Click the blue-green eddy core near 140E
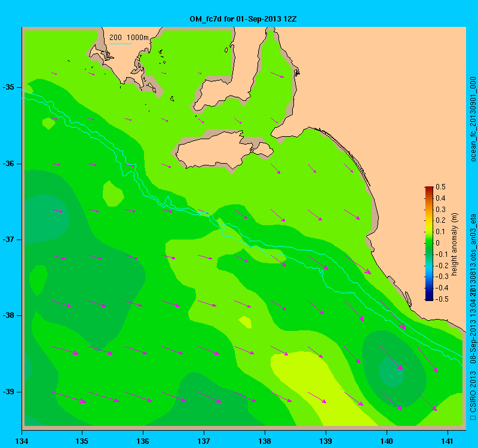The height and width of the screenshot is (448, 478). [x=391, y=372]
